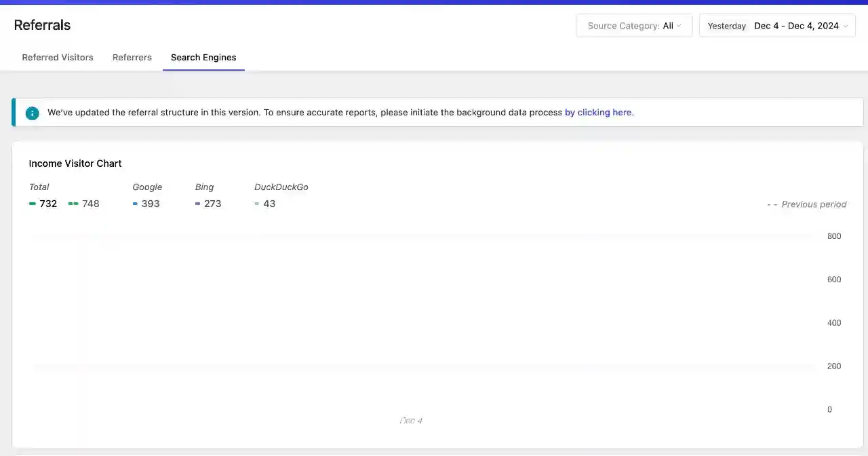Viewport: 868px width, 456px height.
Task: Select the Search Engines tab
Action: click(203, 58)
